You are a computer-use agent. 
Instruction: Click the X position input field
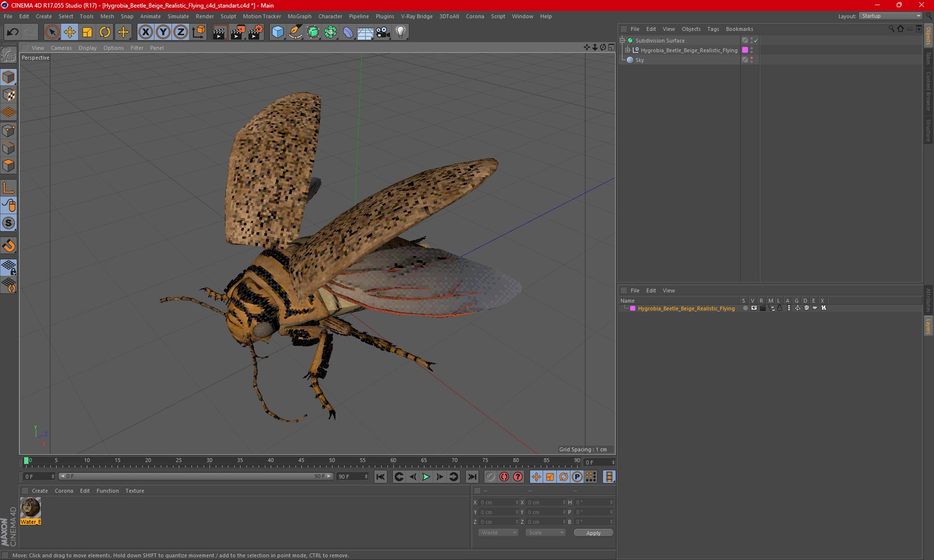[x=498, y=502]
